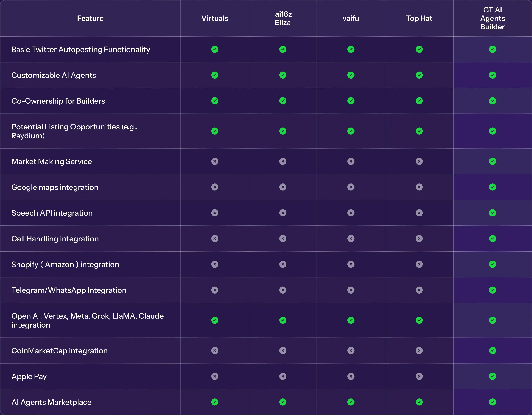Click 'Co-Ownership for Builders' row label
Screen dimensions: 532x415
pos(58,101)
